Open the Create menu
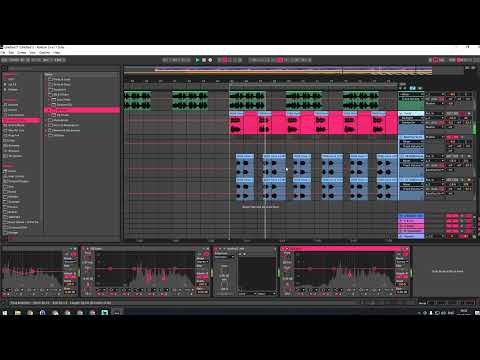This screenshot has width=480, height=360. (x=22, y=53)
